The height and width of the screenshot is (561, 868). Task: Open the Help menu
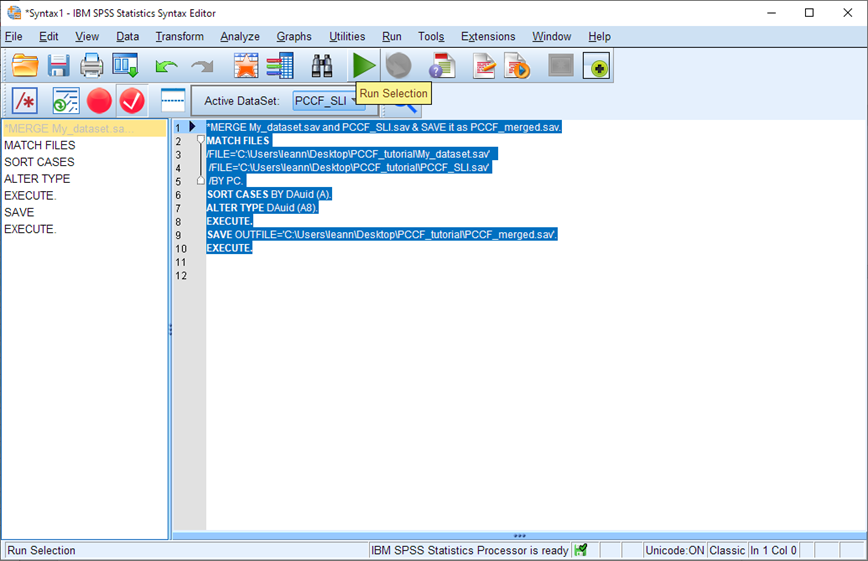pos(599,37)
